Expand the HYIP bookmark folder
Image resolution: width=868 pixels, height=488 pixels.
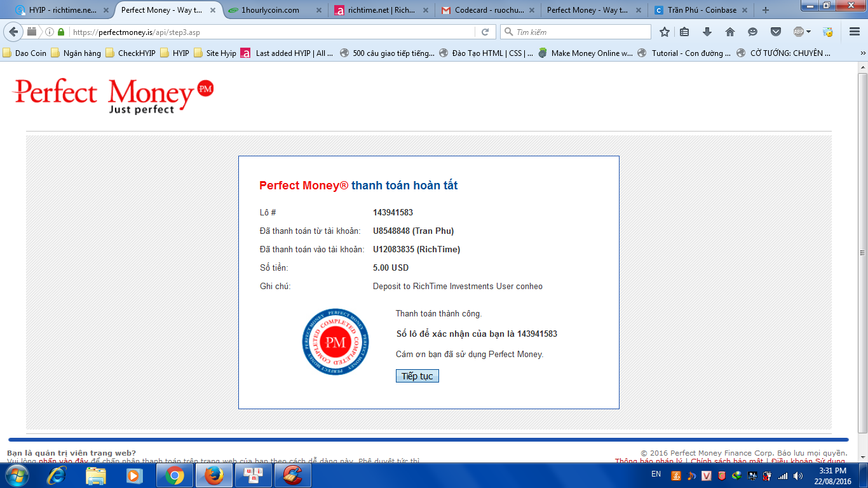[175, 53]
